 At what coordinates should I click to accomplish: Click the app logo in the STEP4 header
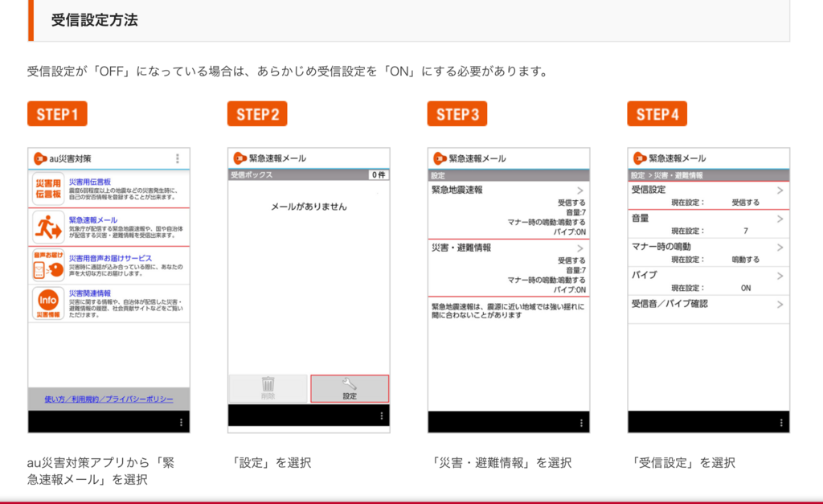pyautogui.click(x=640, y=158)
